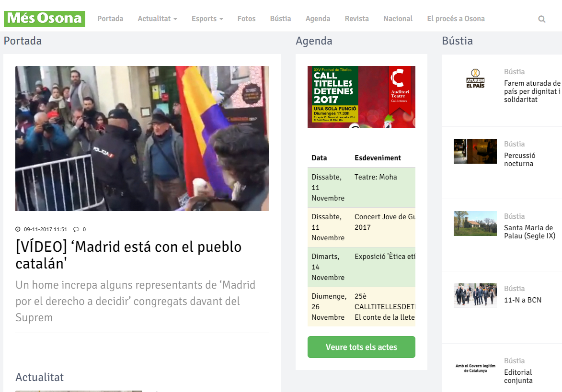Click the comment bubble icon under video

coord(76,229)
